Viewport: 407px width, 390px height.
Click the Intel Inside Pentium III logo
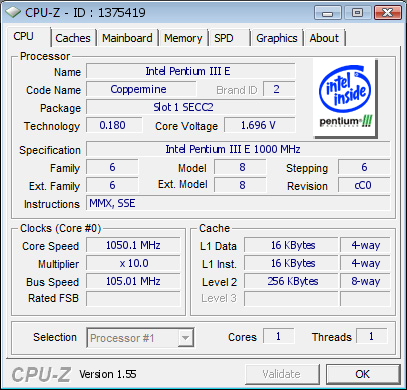click(x=345, y=98)
